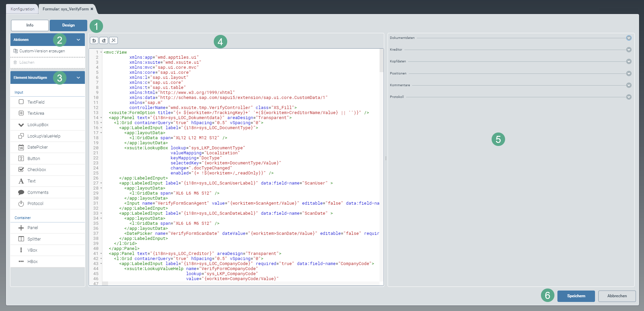Add a LookupValueHelp element
The height and width of the screenshot is (311, 644).
(x=44, y=136)
